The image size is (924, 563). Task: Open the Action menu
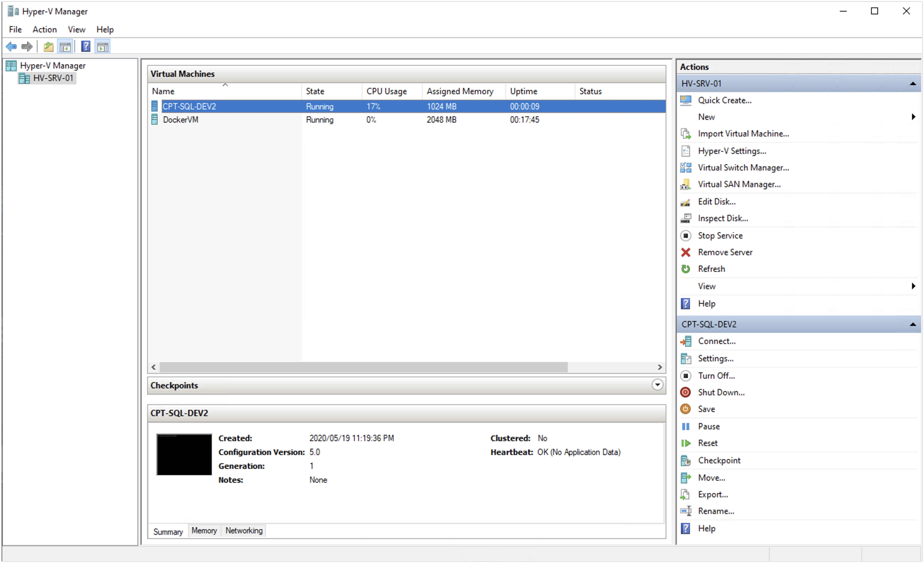coord(45,29)
